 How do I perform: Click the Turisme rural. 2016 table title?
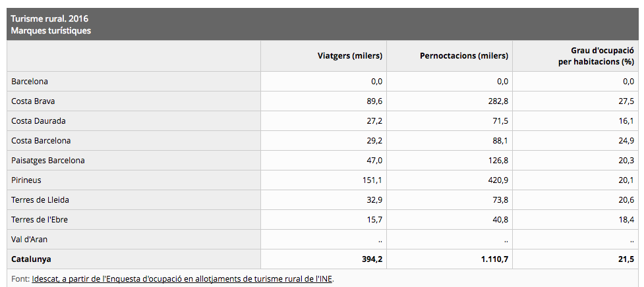click(x=49, y=18)
